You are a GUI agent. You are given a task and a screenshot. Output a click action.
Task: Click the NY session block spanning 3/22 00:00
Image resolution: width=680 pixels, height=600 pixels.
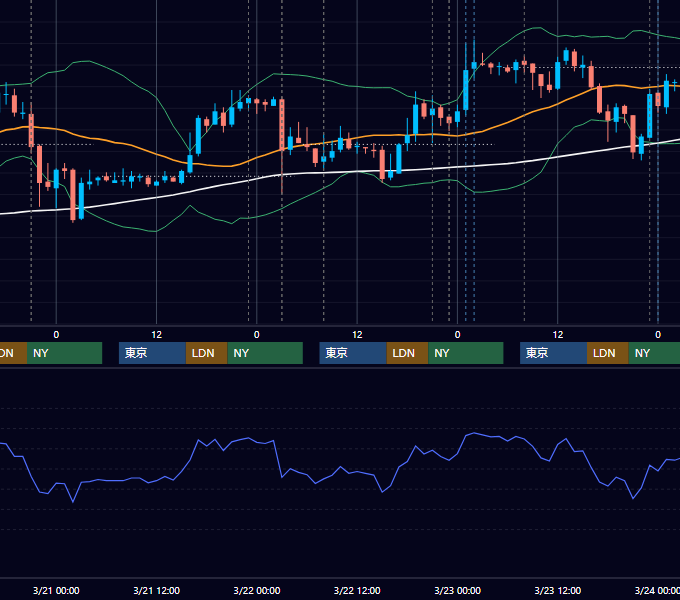pos(265,353)
